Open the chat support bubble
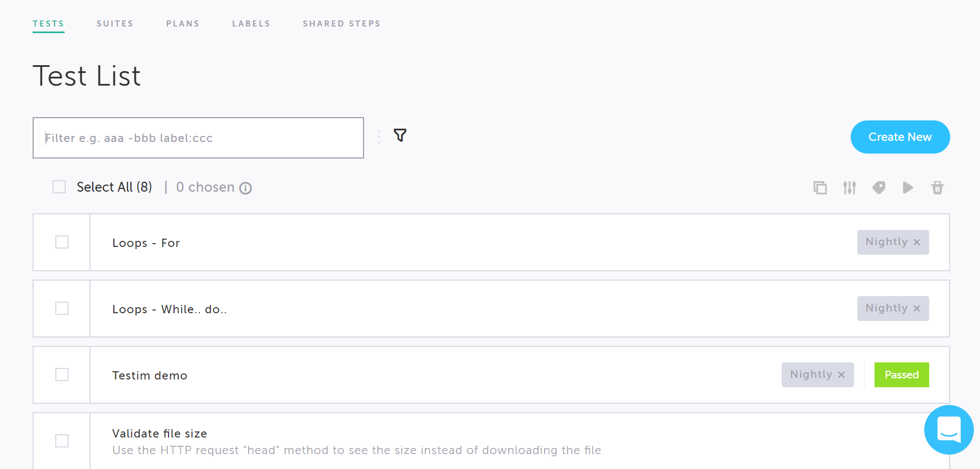 click(949, 430)
